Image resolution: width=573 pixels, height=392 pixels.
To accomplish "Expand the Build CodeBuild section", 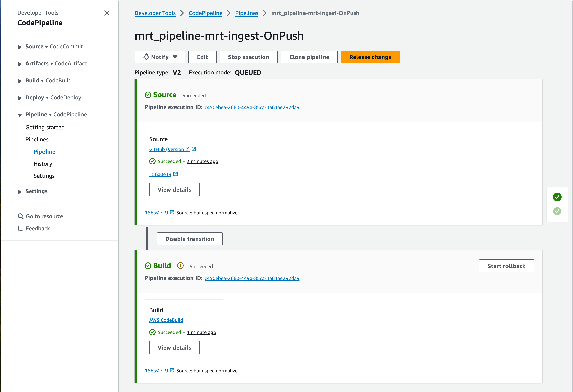I will click(20, 81).
